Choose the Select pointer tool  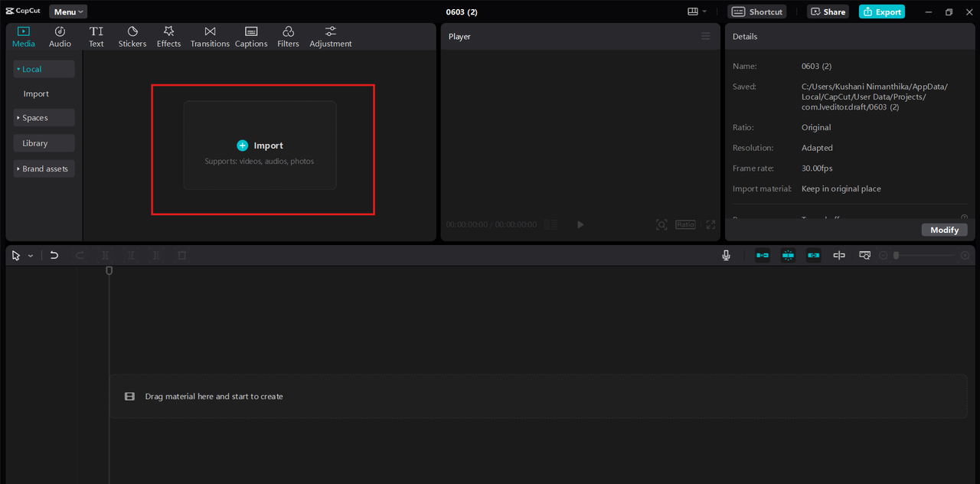click(16, 256)
